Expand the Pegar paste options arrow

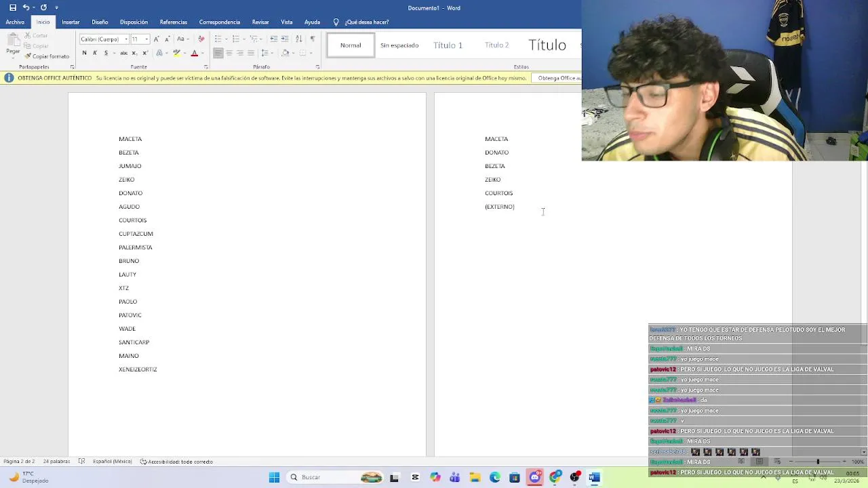tap(13, 59)
